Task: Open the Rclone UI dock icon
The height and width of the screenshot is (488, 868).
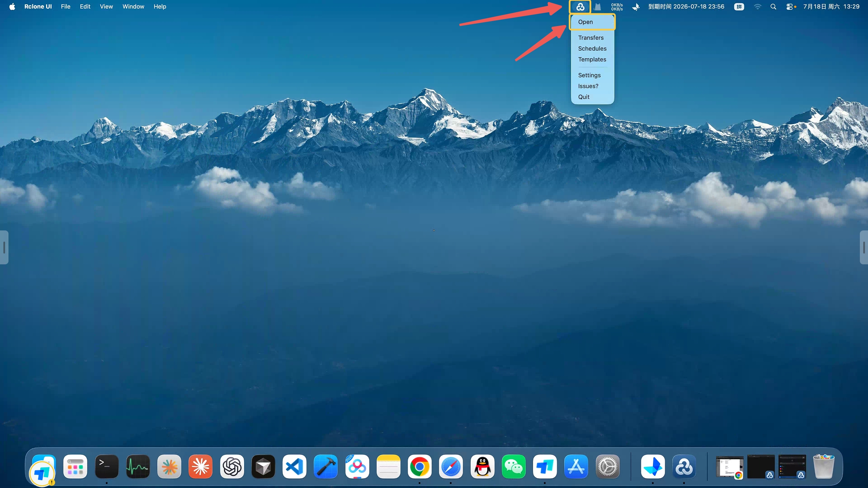Action: pos(684,467)
